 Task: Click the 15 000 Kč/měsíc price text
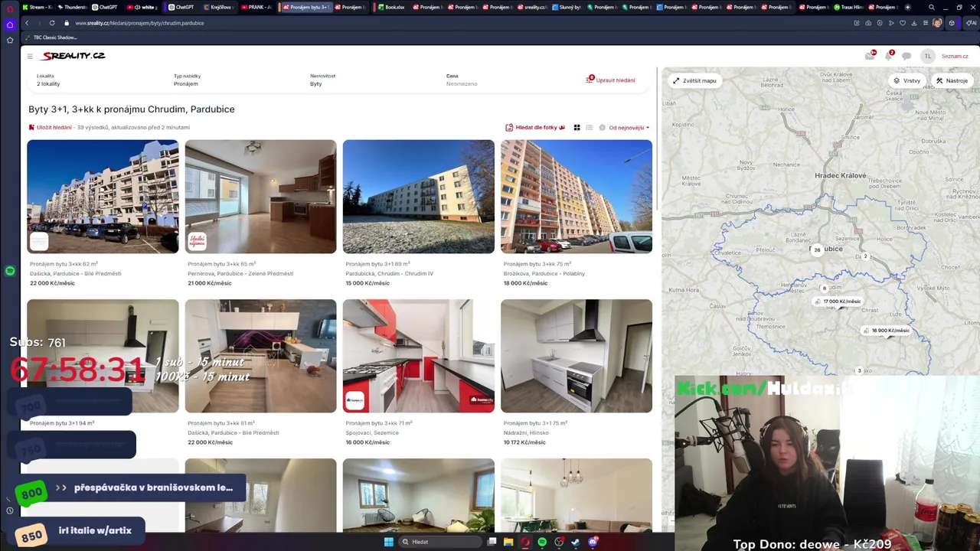click(367, 283)
